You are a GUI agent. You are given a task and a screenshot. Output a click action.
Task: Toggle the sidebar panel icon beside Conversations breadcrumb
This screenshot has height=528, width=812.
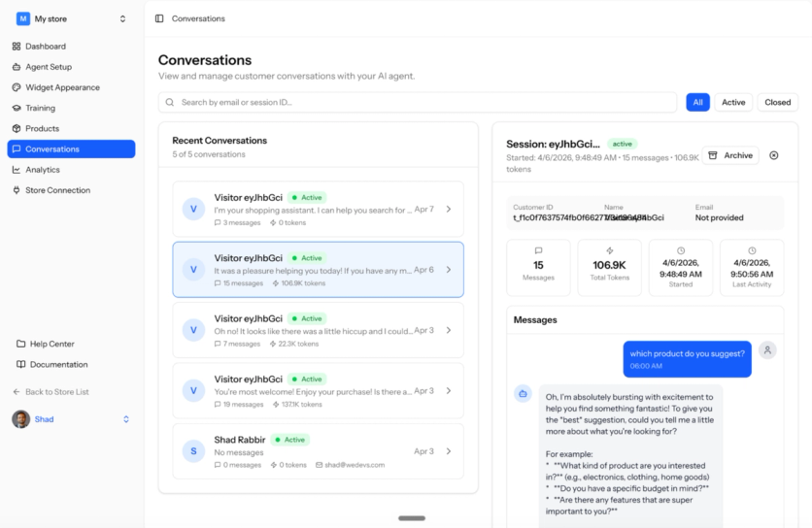click(x=159, y=18)
